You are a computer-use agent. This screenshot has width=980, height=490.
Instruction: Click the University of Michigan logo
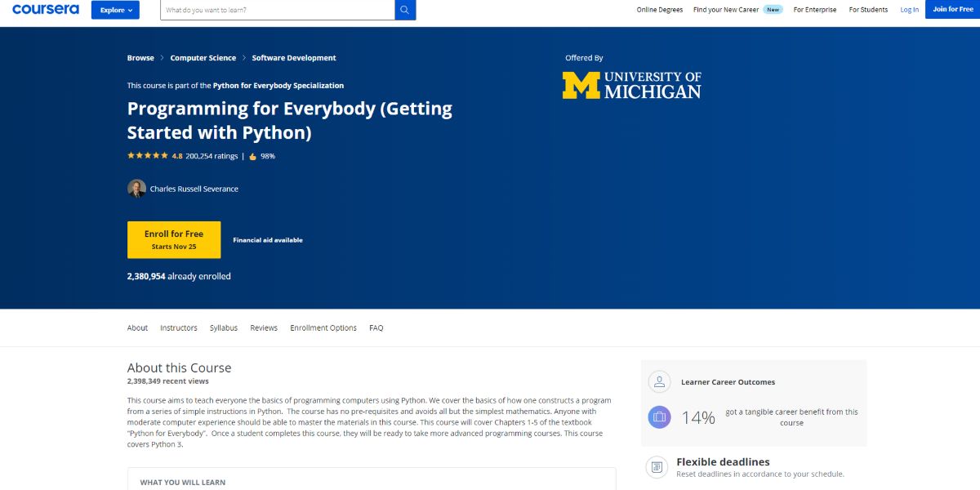(631, 85)
